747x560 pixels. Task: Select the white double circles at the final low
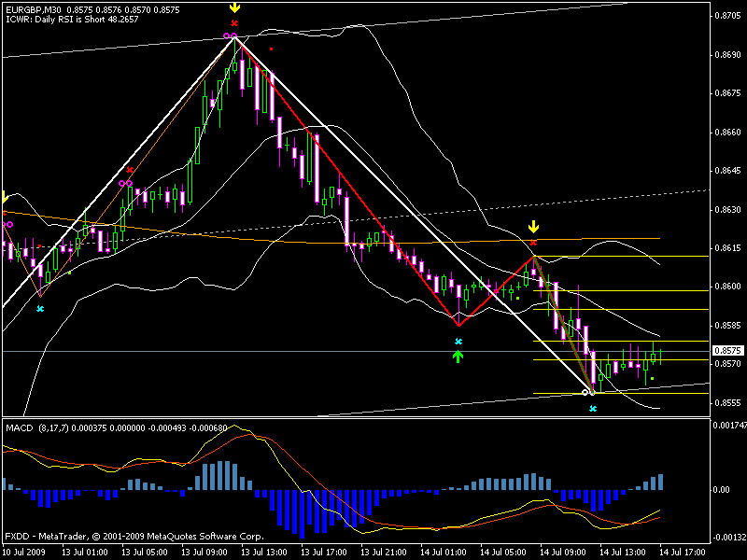589,392
